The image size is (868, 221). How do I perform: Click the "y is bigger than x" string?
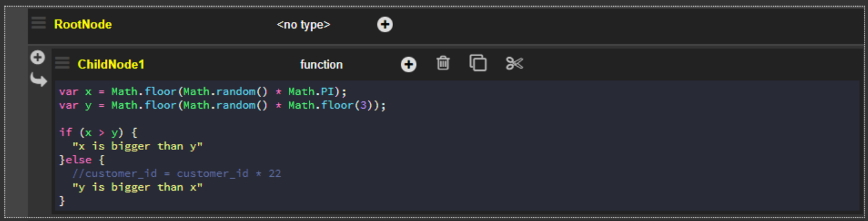pos(137,187)
